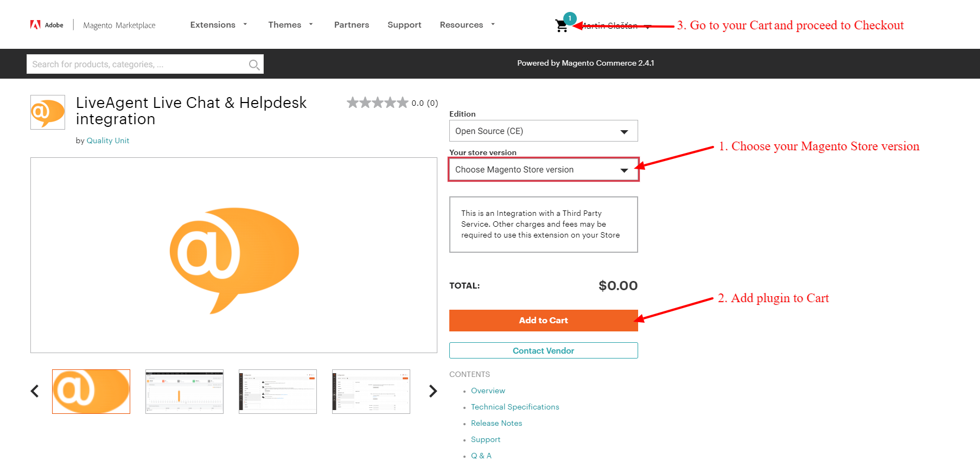
Task: Open the Quality Unit vendor link
Action: click(x=108, y=140)
